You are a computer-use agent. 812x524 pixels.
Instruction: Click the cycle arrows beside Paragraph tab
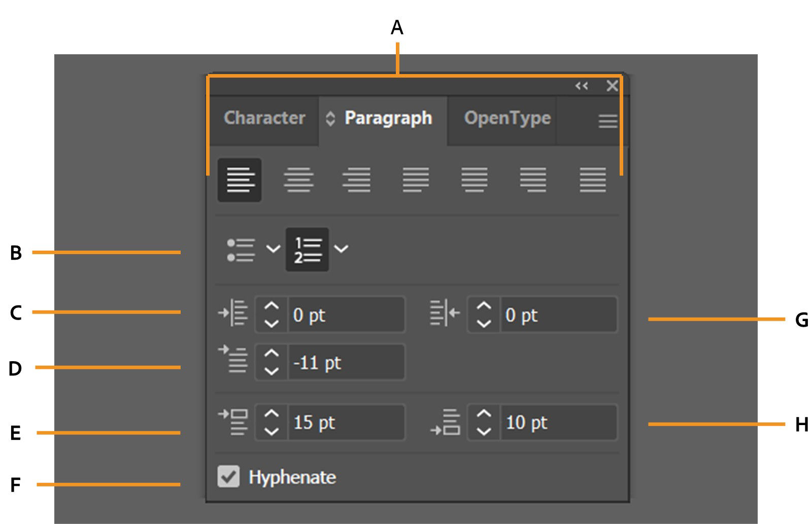click(331, 119)
